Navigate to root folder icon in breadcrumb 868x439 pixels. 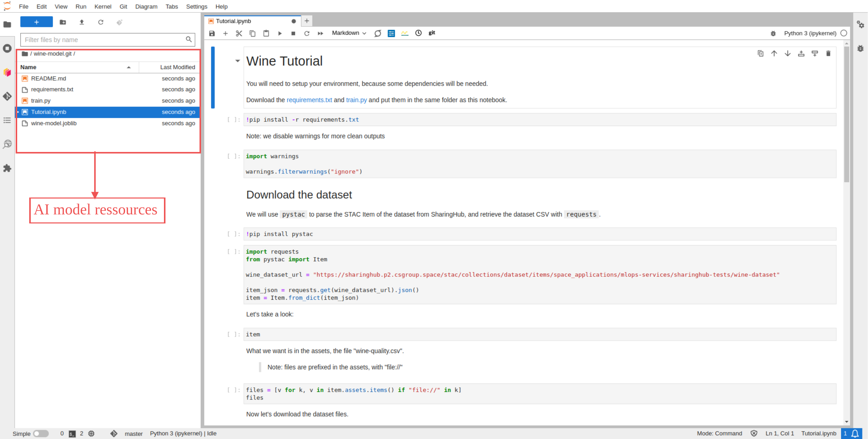(x=25, y=54)
